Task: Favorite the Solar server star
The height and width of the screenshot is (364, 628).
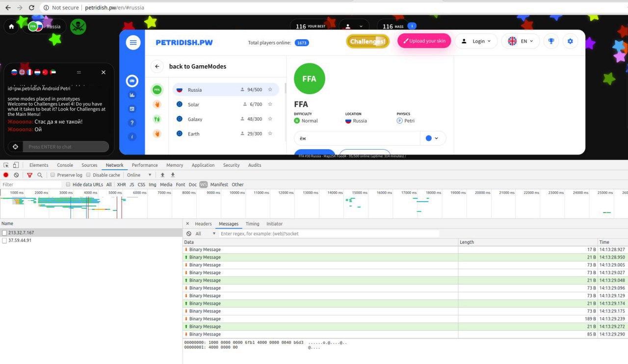Action: pyautogui.click(x=270, y=104)
